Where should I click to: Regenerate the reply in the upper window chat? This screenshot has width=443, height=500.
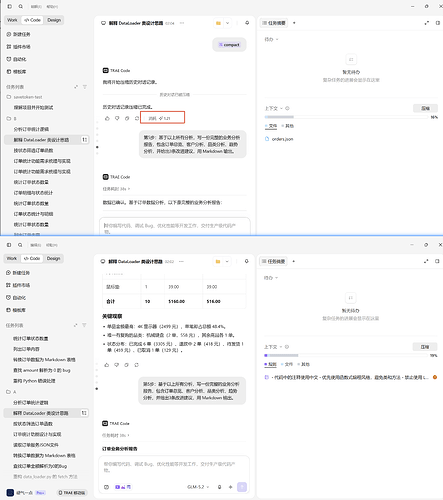point(137,118)
